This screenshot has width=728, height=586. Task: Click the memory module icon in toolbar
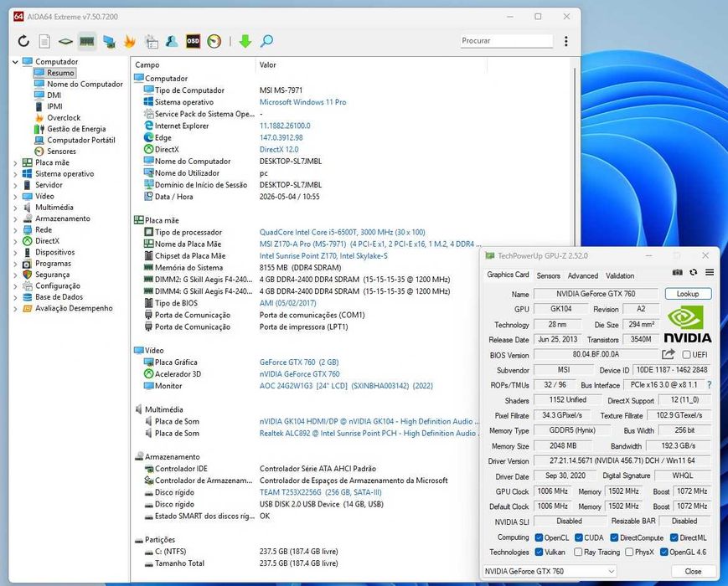[x=87, y=41]
